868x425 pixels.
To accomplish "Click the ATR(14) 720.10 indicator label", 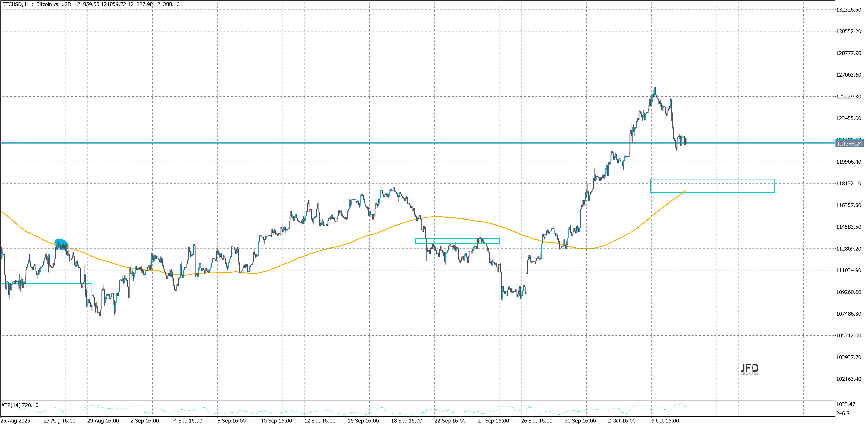I will point(20,405).
